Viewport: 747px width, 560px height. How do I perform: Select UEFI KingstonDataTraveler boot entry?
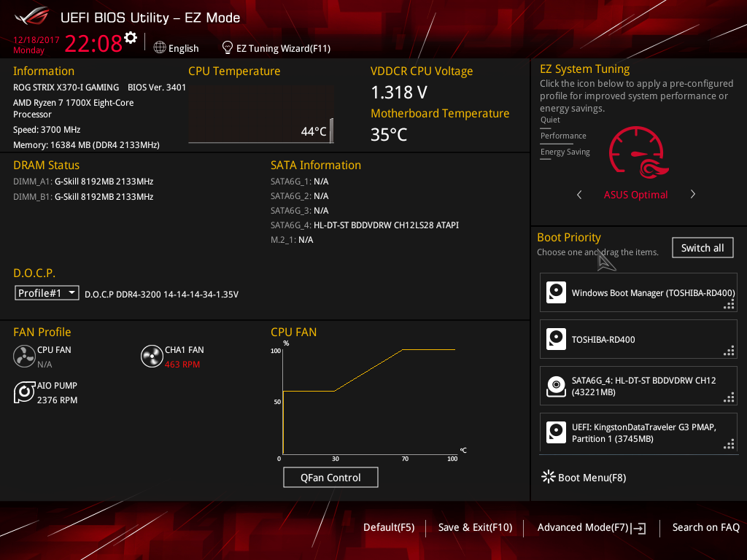[638, 432]
